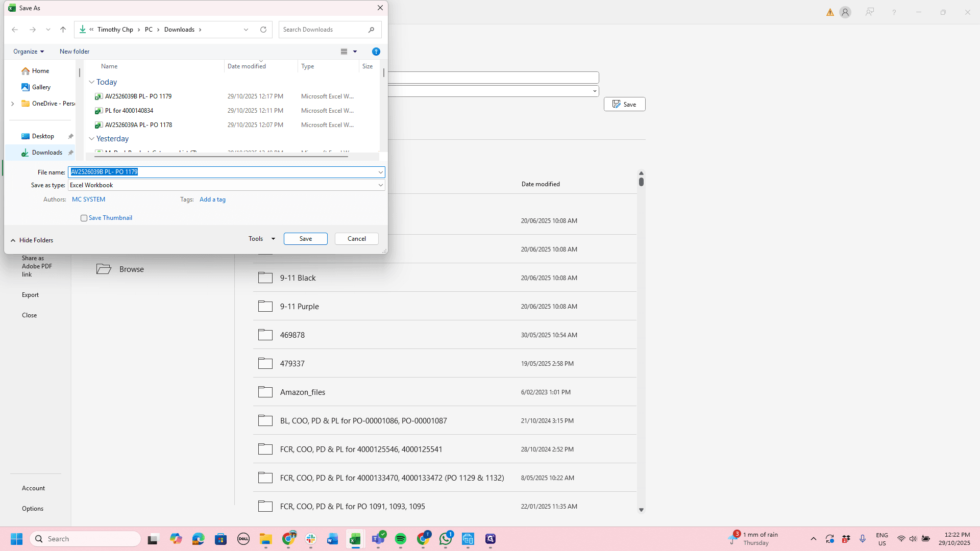
Task: Collapse the Yesterday group
Action: [x=92, y=139]
